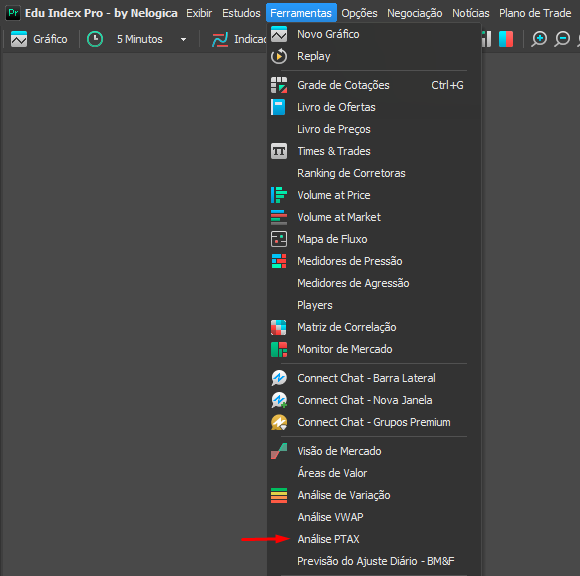Click the Times & Trades TT icon

[279, 151]
